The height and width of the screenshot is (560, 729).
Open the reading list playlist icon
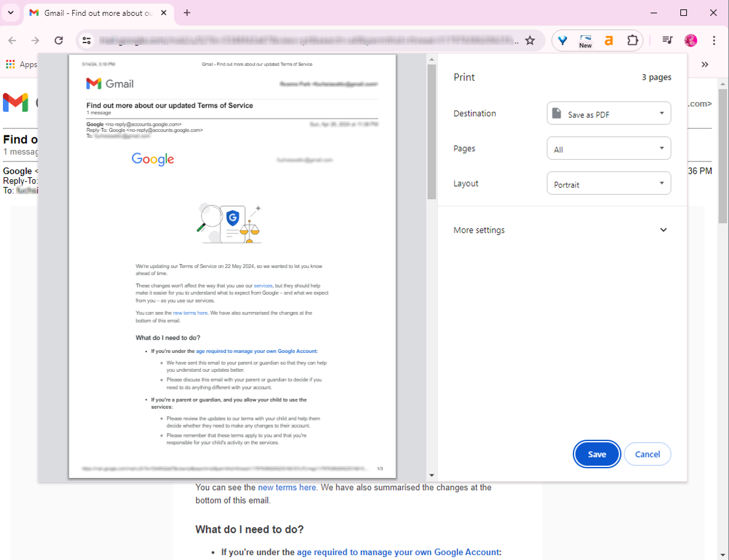click(667, 40)
